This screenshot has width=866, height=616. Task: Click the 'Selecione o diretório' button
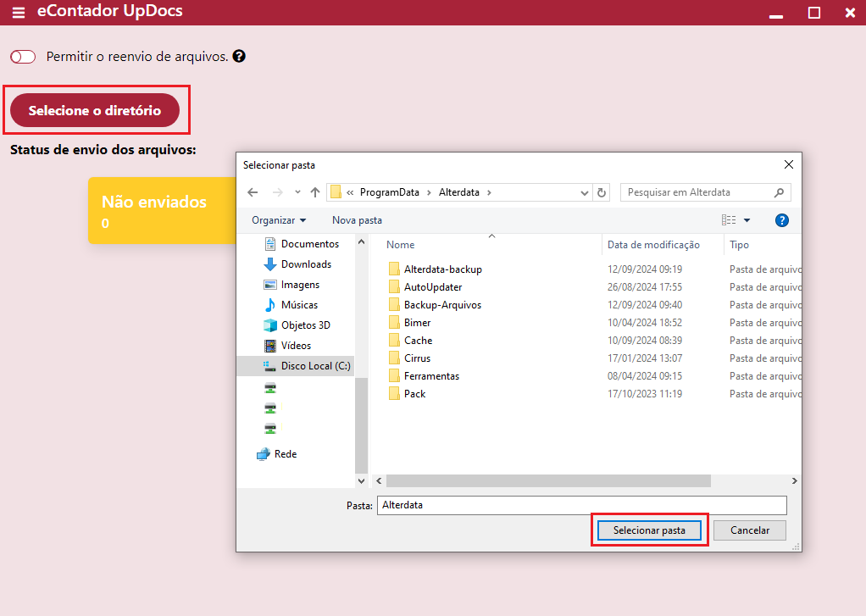tap(95, 110)
